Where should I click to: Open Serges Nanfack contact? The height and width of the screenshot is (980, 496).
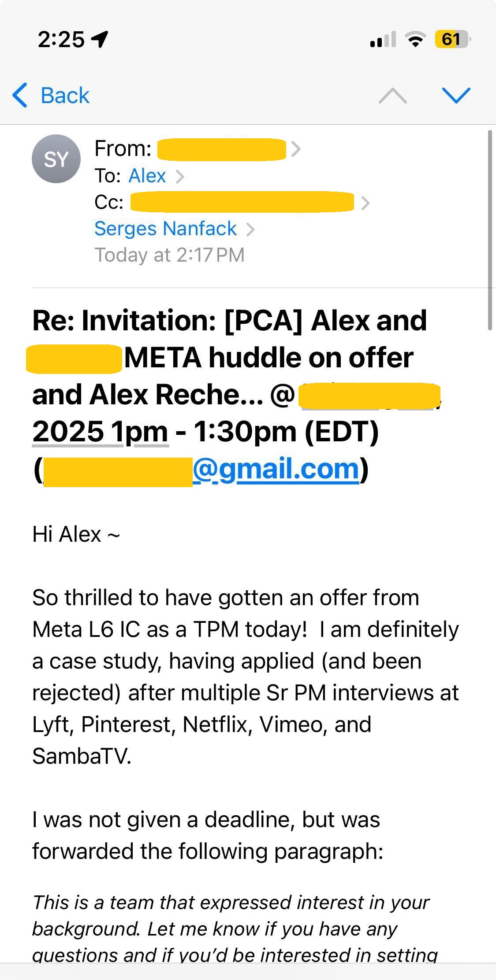(165, 229)
